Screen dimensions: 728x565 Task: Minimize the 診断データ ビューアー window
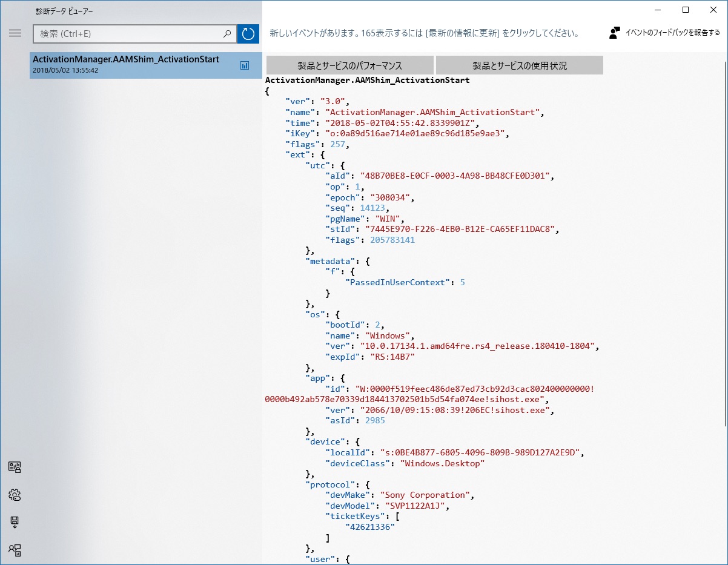658,10
